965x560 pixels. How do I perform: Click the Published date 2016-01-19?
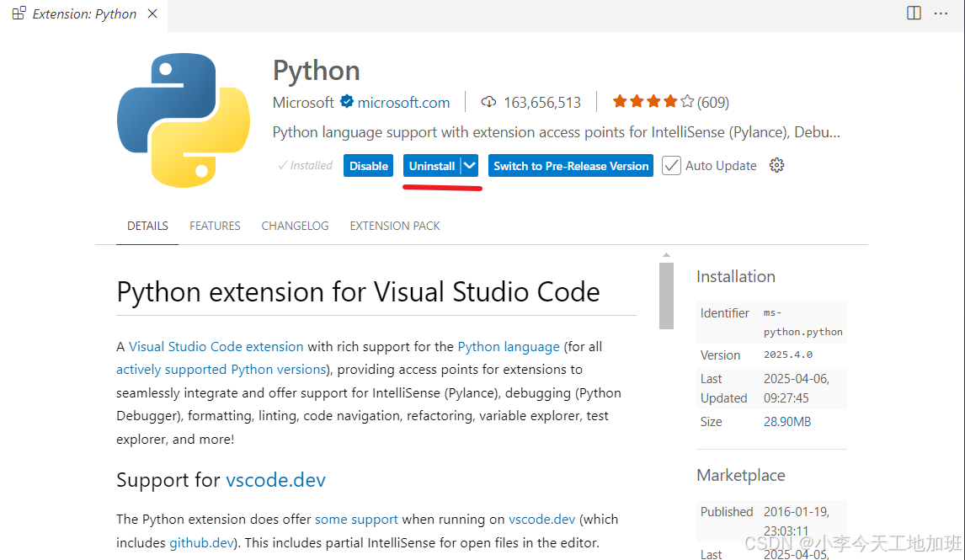tap(797, 520)
